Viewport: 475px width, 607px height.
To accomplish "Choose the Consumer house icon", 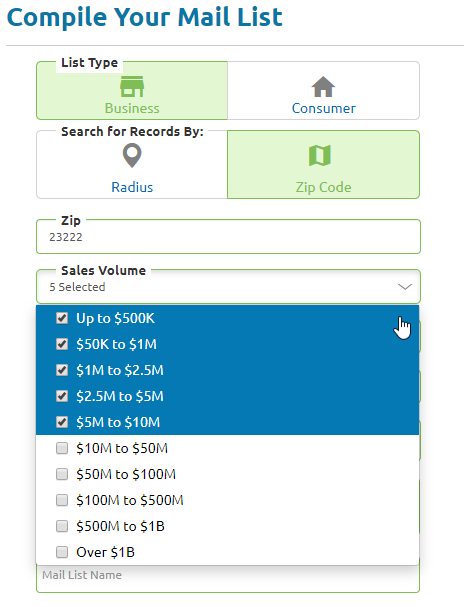I will point(323,87).
